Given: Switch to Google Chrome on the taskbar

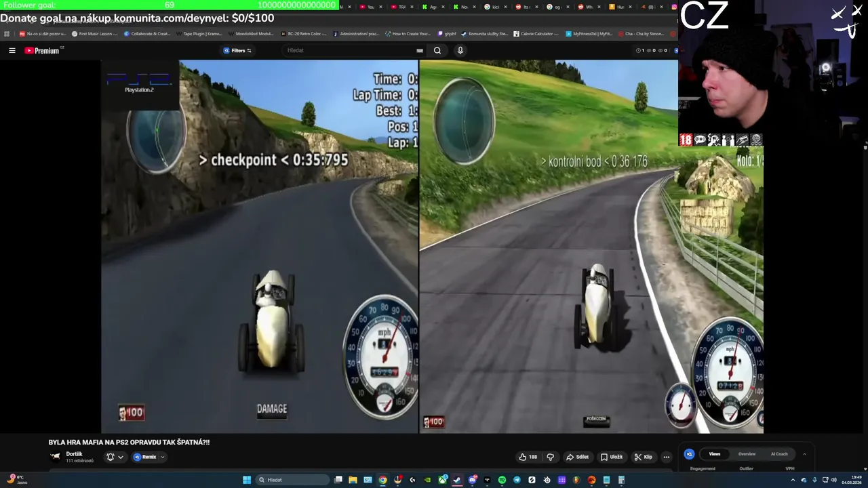Looking at the screenshot, I should (x=383, y=480).
